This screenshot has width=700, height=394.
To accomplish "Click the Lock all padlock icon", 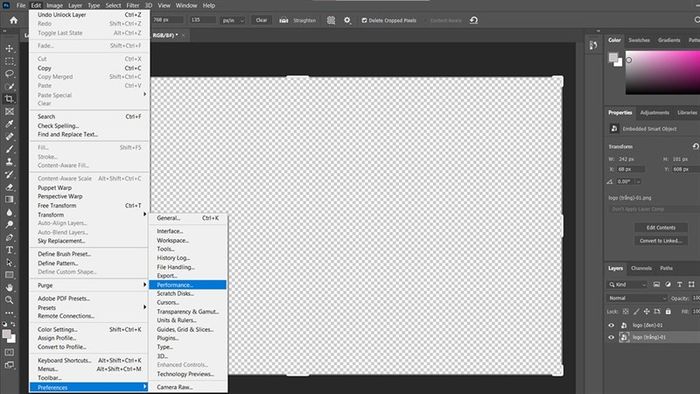I will pos(668,311).
